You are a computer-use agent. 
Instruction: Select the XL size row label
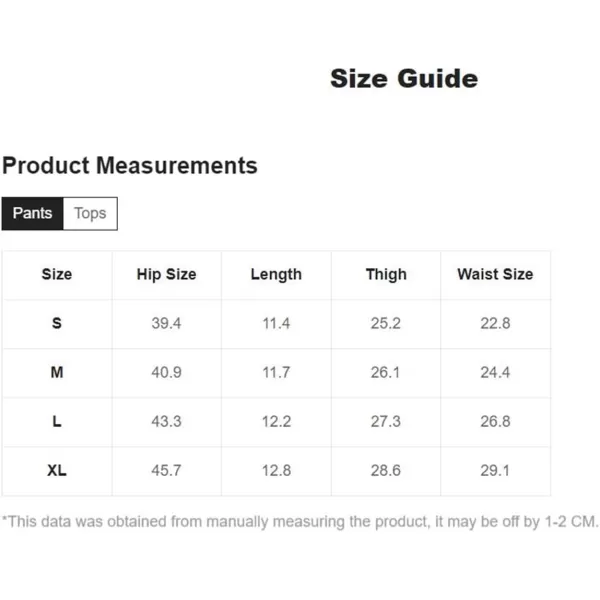point(57,470)
